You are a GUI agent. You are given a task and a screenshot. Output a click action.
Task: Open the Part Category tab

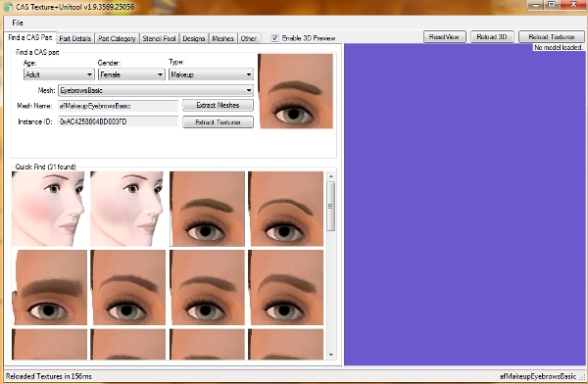(117, 38)
